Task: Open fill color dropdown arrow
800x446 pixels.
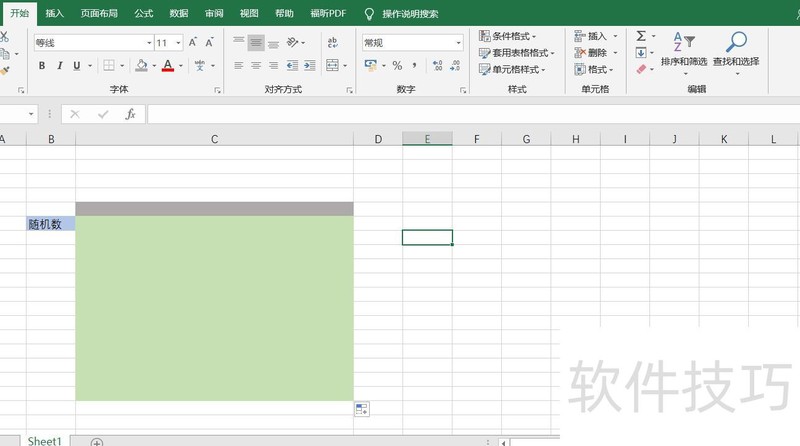Action: pyautogui.click(x=154, y=65)
